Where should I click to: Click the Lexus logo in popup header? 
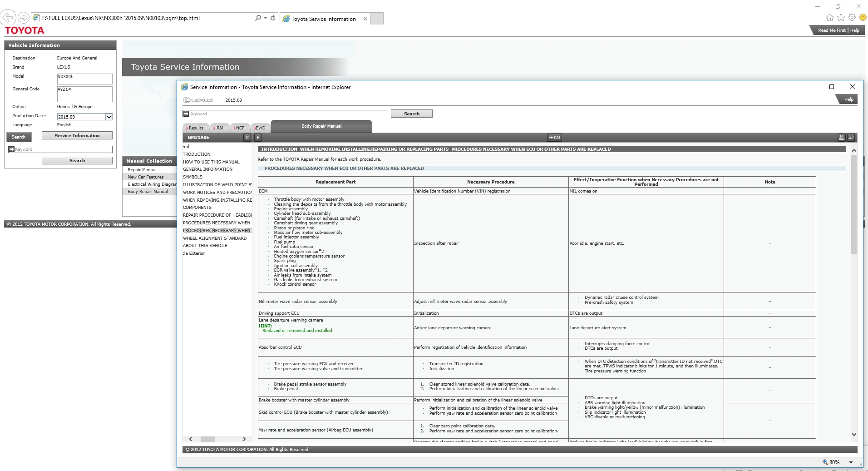[x=198, y=100]
